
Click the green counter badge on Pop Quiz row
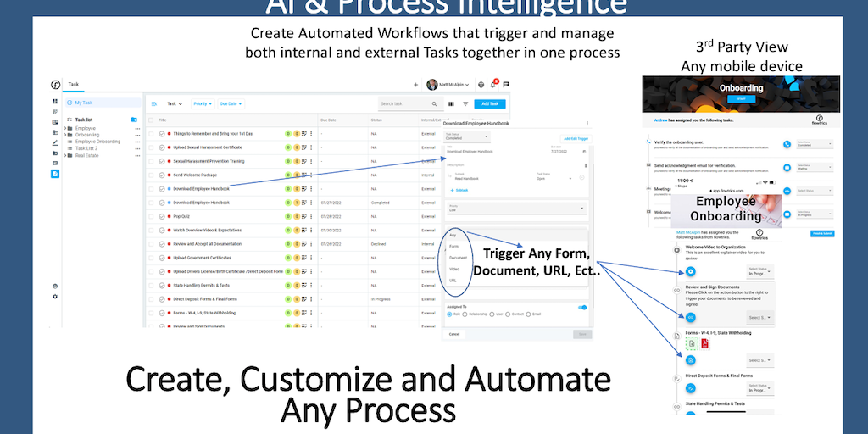click(288, 216)
